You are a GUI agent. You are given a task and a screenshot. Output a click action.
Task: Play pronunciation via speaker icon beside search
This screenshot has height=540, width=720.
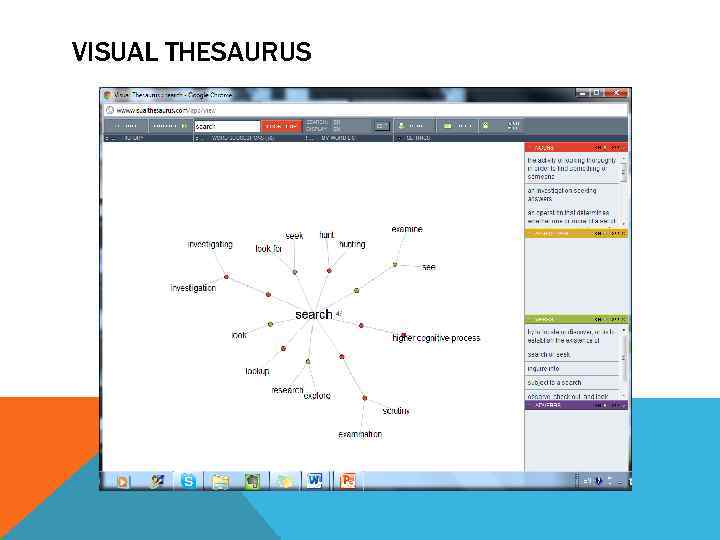click(x=339, y=314)
